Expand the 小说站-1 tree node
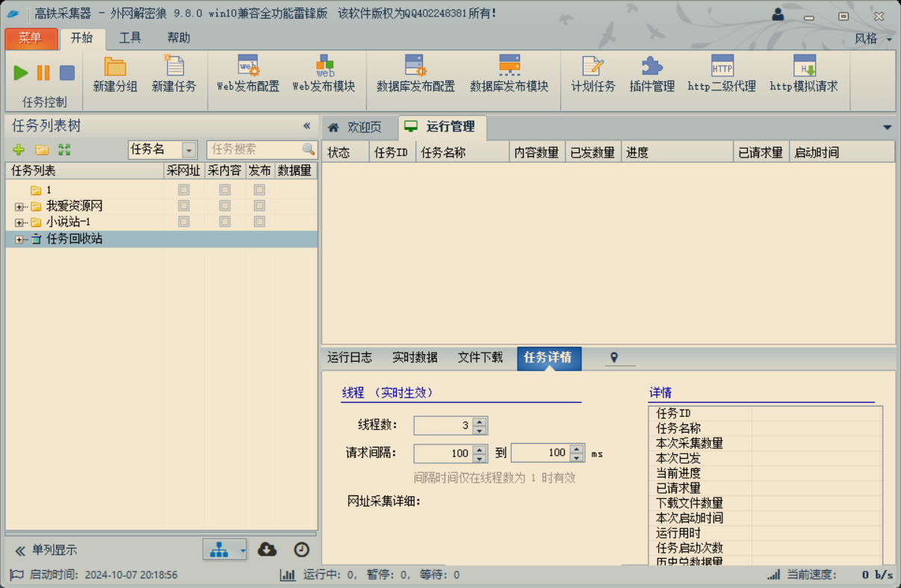901x588 pixels. tap(19, 223)
